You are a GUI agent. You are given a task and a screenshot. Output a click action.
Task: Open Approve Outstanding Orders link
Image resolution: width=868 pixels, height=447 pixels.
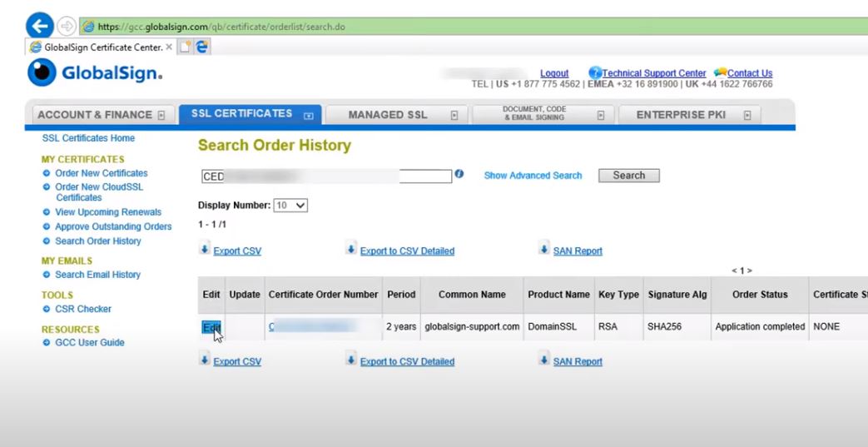[113, 226]
